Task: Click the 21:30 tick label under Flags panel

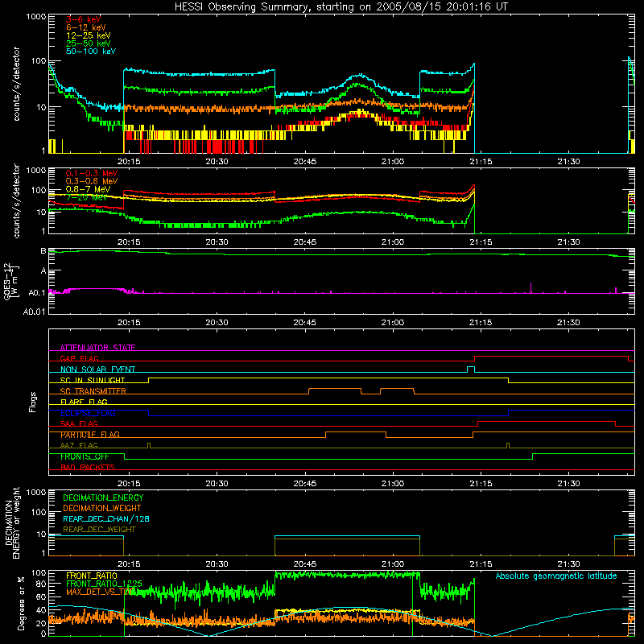Action: point(569,484)
